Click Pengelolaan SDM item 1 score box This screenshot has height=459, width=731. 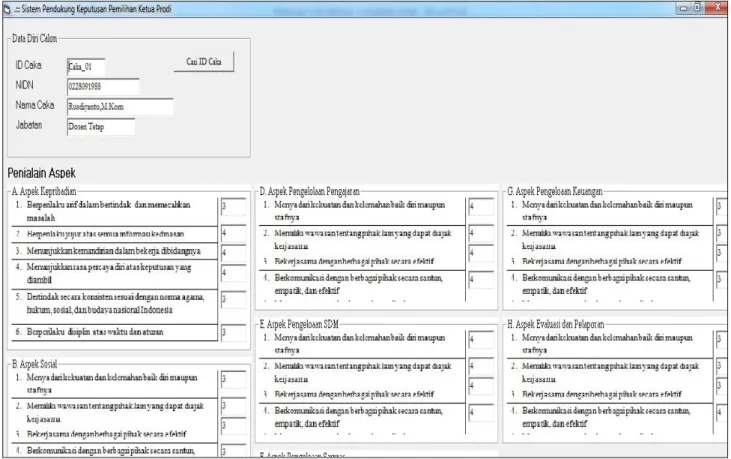pyautogui.click(x=481, y=339)
